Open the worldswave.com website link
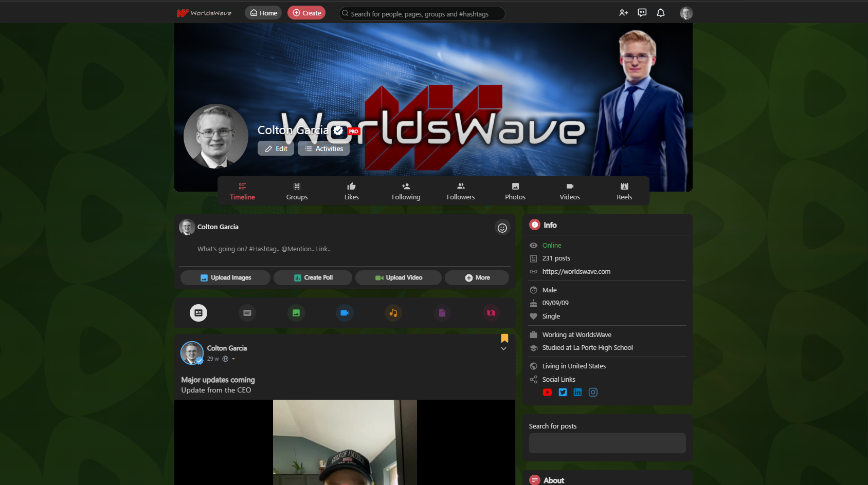868x485 pixels. pyautogui.click(x=576, y=272)
